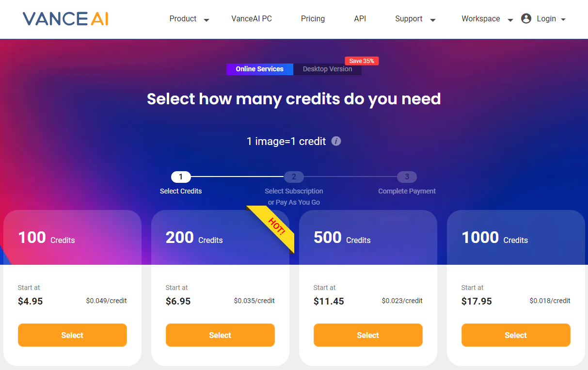Switch to Desktop Version option
Screen dimensions: 588x370
(x=327, y=69)
